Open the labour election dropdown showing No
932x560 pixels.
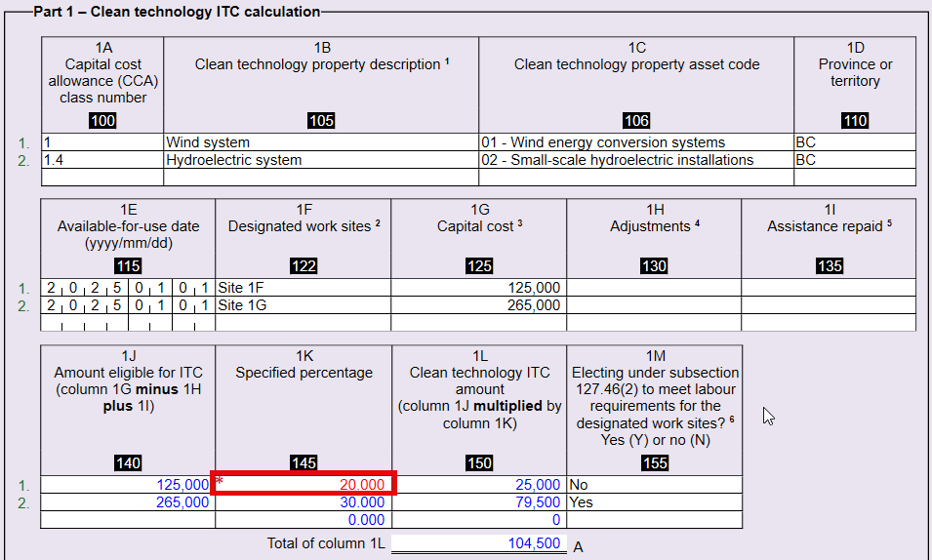pyautogui.click(x=655, y=485)
